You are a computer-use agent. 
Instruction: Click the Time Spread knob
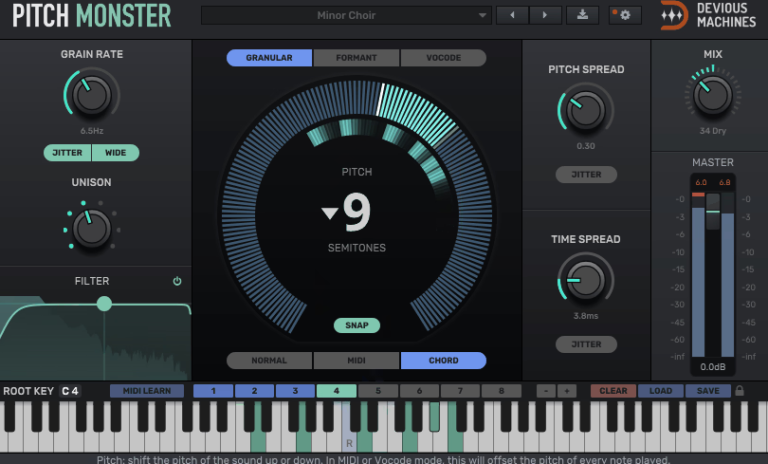[586, 280]
